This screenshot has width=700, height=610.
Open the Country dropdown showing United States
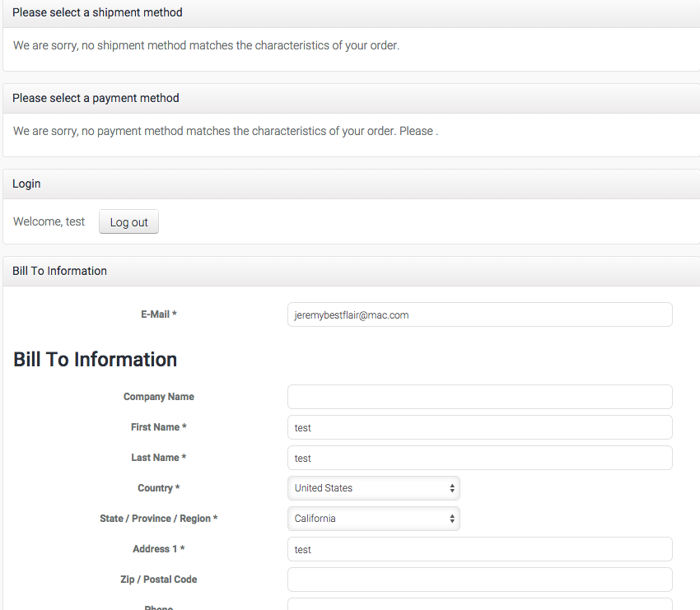[373, 488]
